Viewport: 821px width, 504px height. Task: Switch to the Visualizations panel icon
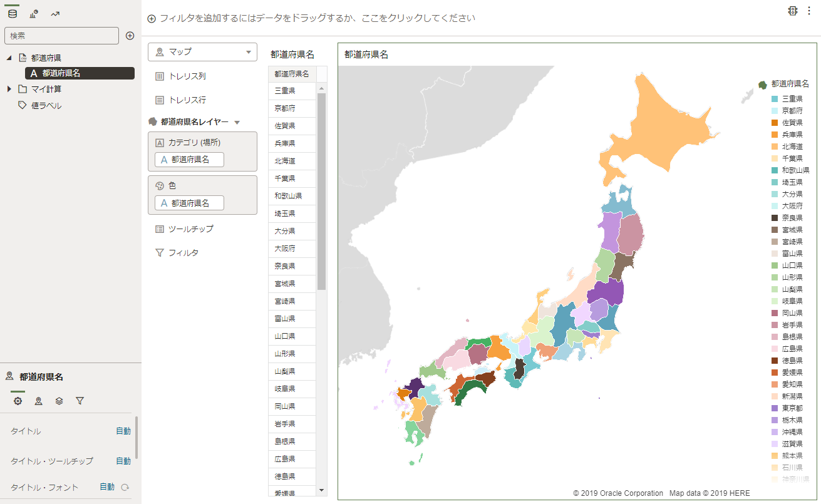[34, 14]
